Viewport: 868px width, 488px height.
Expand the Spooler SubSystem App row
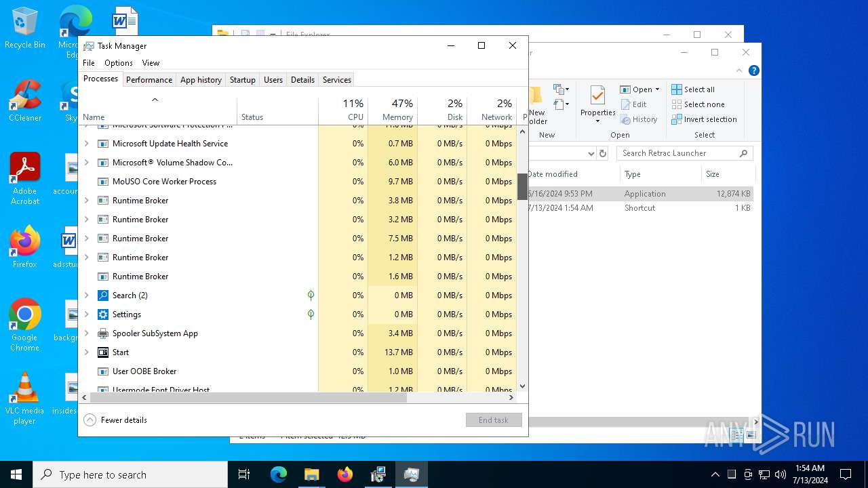[86, 333]
